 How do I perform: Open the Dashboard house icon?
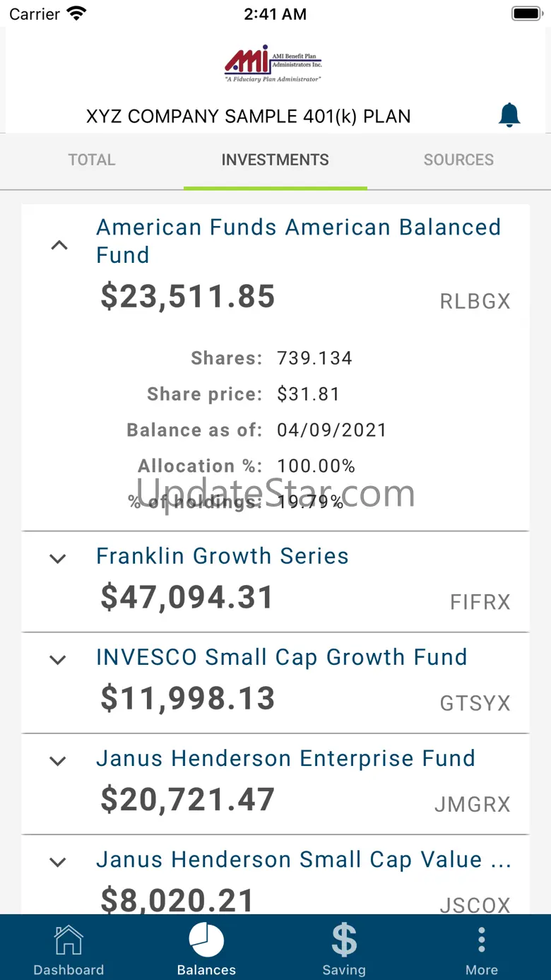(69, 940)
